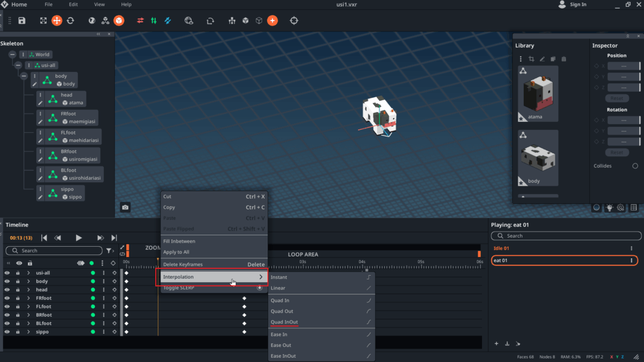Expand the BRfoot track chevron
This screenshot has width=644, height=362.
coord(28,315)
